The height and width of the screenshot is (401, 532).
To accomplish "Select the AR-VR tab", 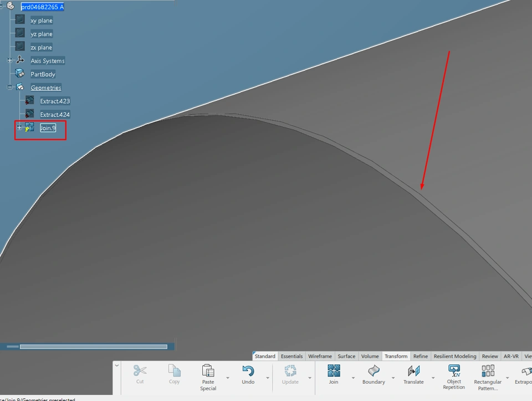I will [511, 356].
